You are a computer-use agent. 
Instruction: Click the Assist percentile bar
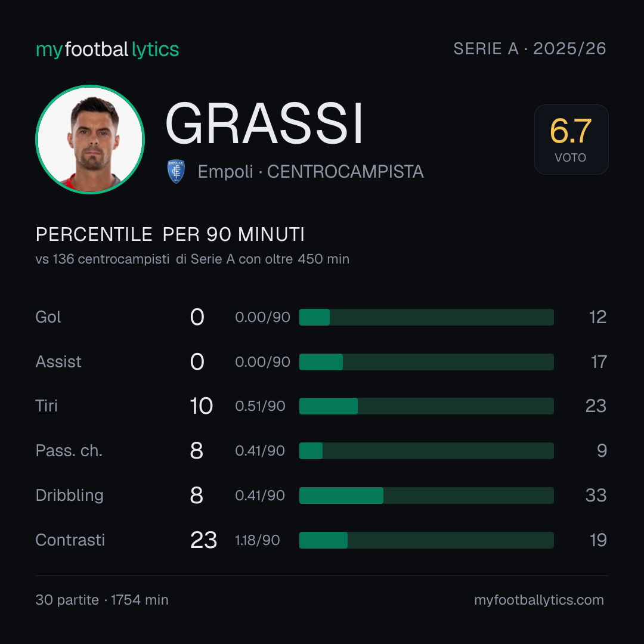[x=426, y=362]
